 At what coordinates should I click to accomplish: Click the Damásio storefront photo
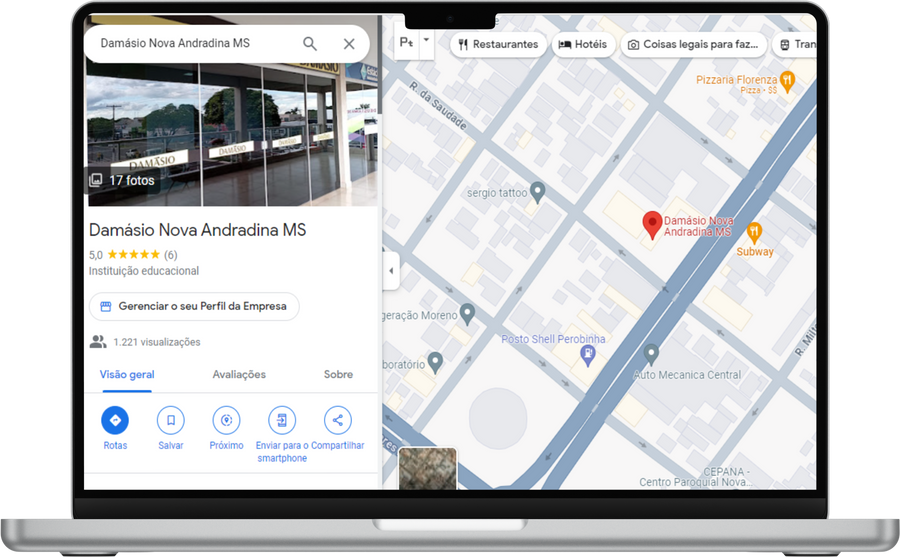coord(232,135)
